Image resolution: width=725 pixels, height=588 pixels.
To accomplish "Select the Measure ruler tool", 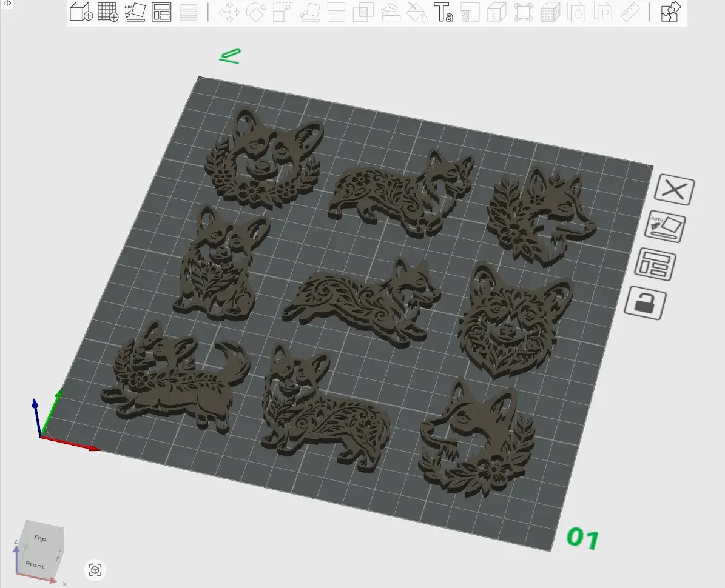I will pyautogui.click(x=630, y=12).
